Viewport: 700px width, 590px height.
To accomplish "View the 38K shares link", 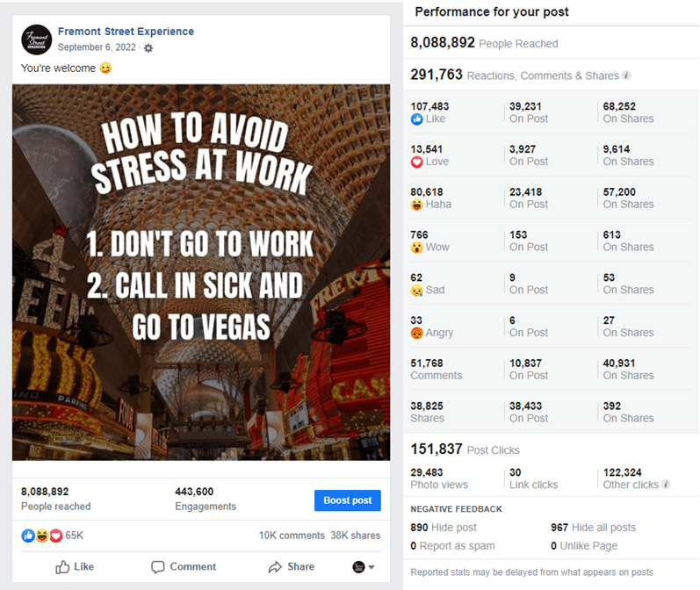I will [356, 536].
